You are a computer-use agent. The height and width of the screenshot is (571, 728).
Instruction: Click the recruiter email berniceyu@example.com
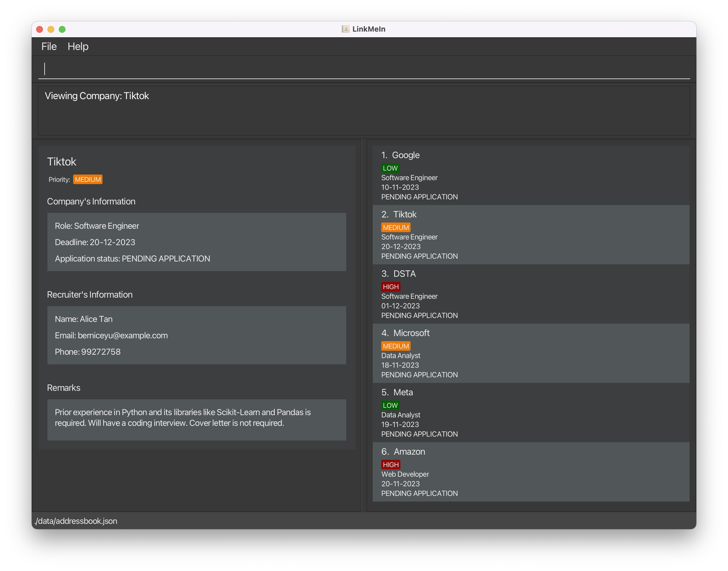(x=123, y=336)
